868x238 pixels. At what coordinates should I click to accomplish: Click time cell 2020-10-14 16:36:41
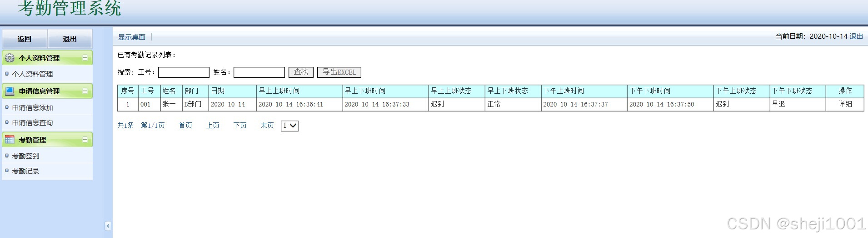pos(299,104)
